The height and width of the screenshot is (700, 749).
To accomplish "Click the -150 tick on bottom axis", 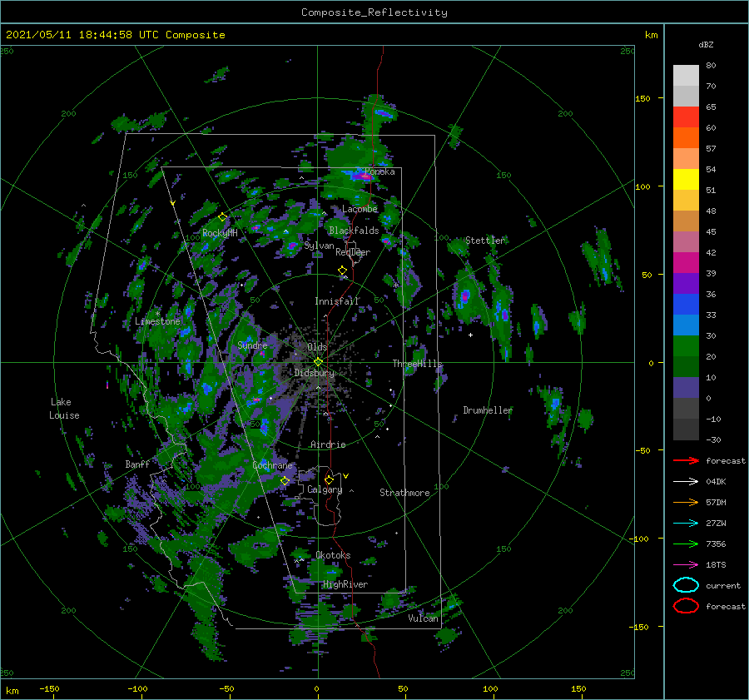I will point(49,688).
